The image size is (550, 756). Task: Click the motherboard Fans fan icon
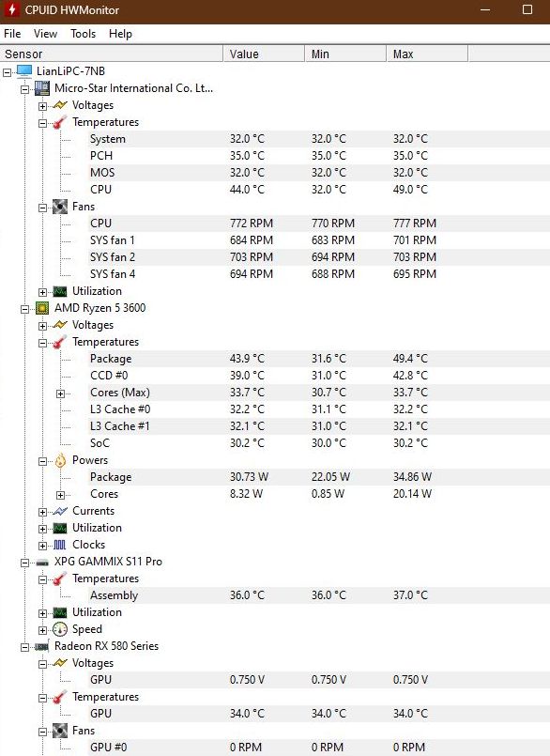[x=60, y=207]
